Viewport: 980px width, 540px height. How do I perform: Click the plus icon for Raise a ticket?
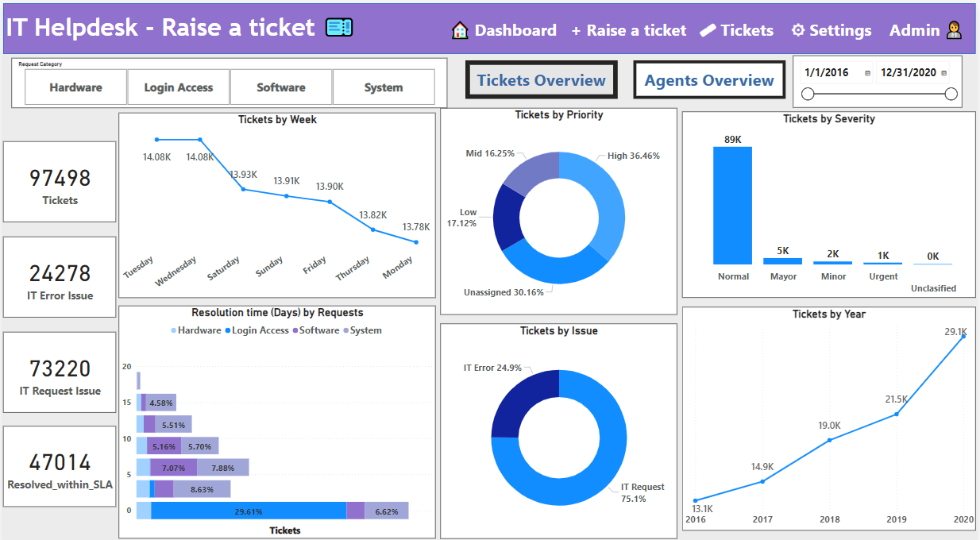click(576, 31)
